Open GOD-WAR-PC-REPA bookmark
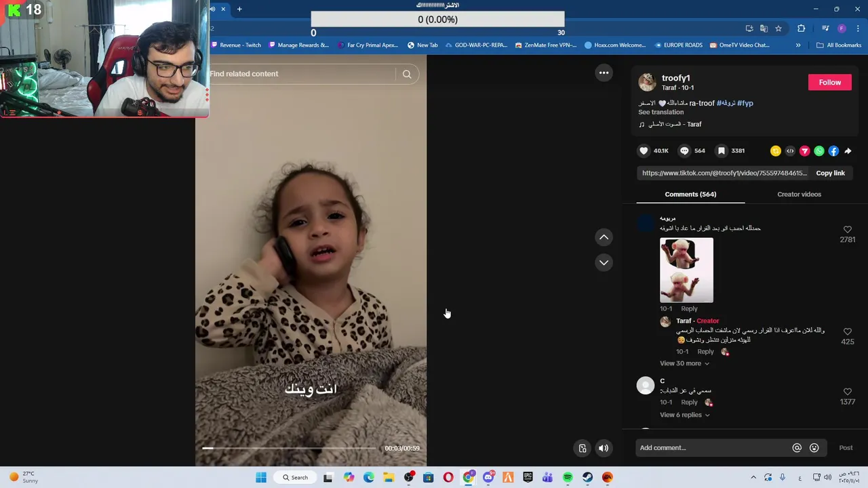Viewport: 868px width, 488px height. [476, 45]
